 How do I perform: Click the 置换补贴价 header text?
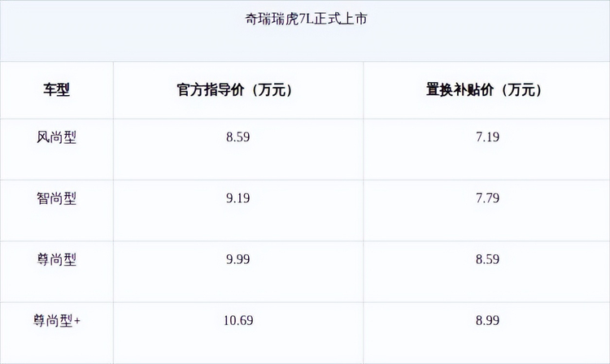(x=458, y=90)
